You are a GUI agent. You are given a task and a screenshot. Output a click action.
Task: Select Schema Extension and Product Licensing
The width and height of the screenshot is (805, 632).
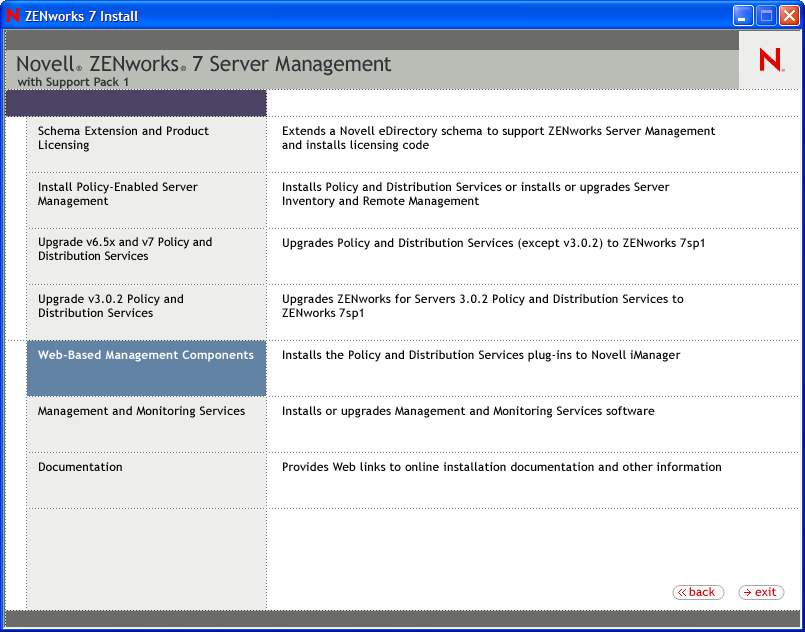coord(123,138)
